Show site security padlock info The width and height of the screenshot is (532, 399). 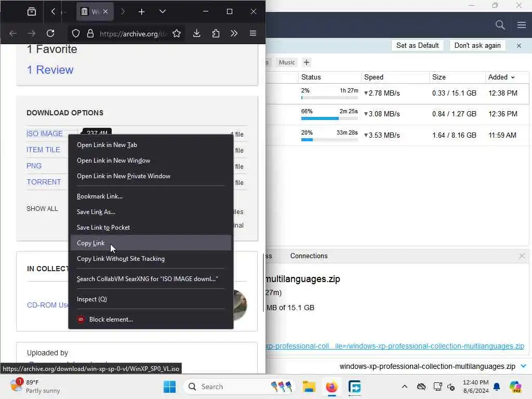pos(90,33)
